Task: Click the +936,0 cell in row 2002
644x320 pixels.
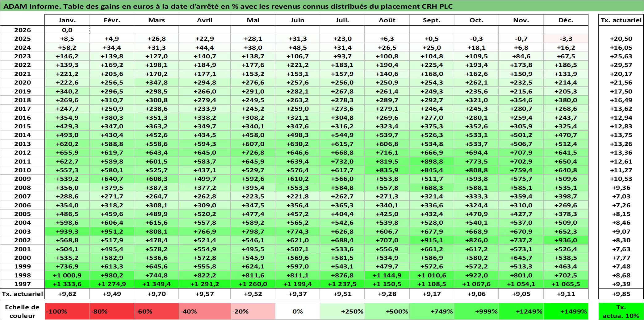Action: 566,240
